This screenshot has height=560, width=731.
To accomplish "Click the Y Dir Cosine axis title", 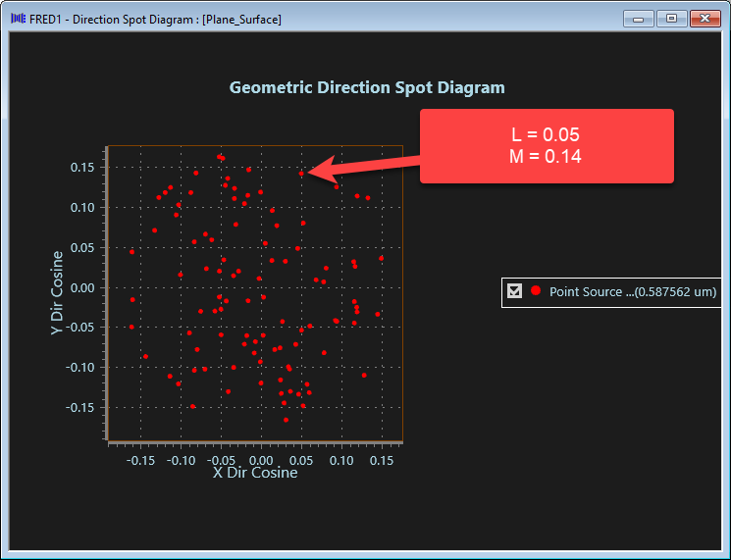I will (58, 294).
